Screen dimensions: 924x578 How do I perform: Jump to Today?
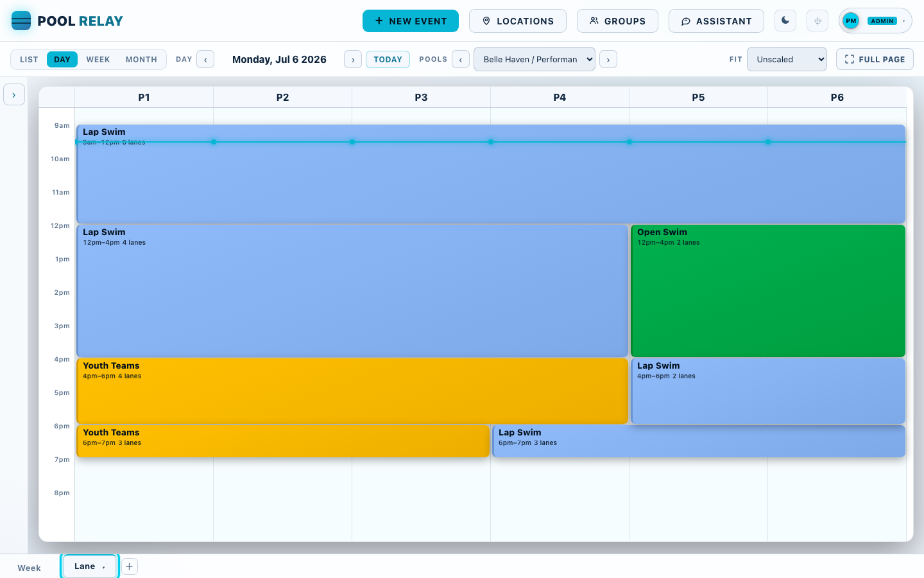[x=388, y=59]
